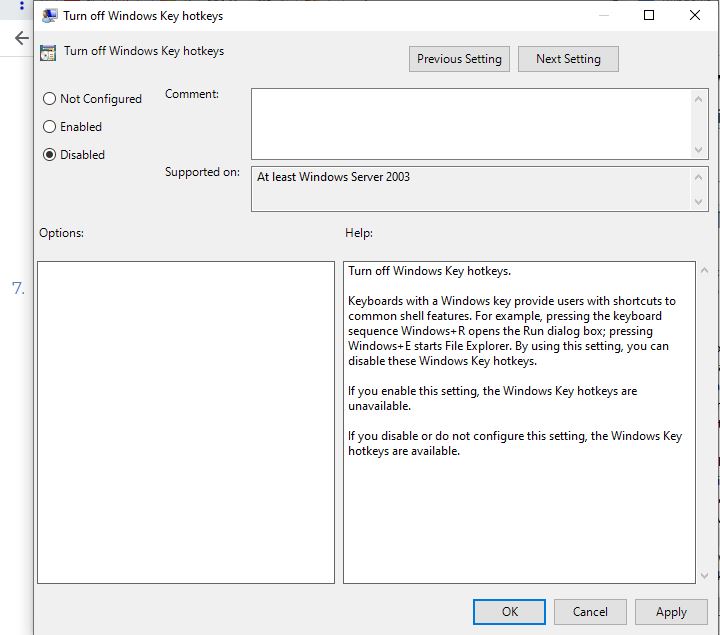The width and height of the screenshot is (720, 635).
Task: Click the more-options dots in the background window
Action: 22,6
